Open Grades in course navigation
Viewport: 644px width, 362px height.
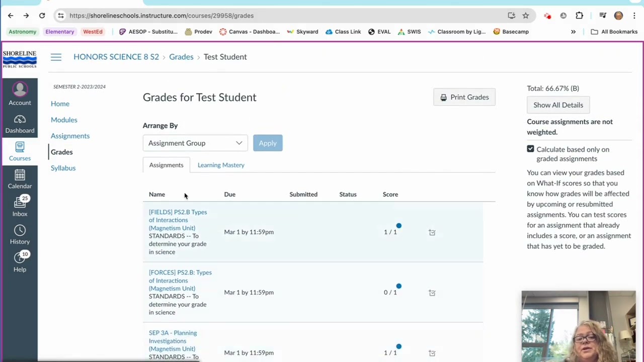point(61,152)
